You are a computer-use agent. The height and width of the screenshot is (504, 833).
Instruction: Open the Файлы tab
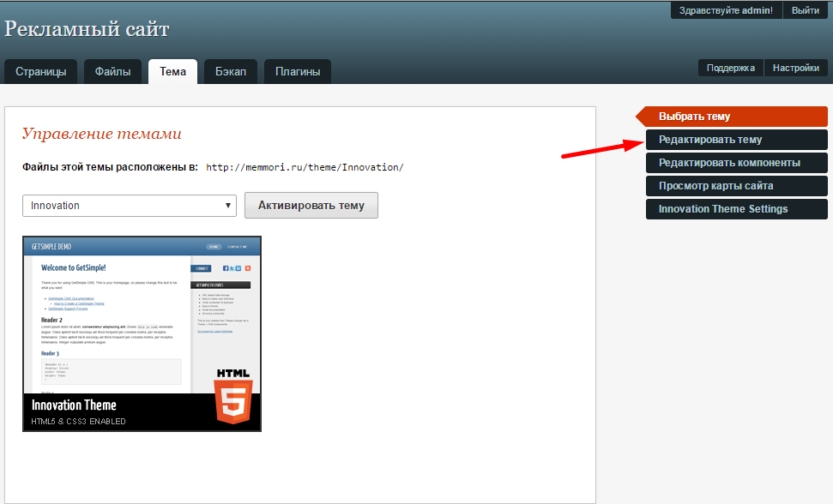coord(112,72)
